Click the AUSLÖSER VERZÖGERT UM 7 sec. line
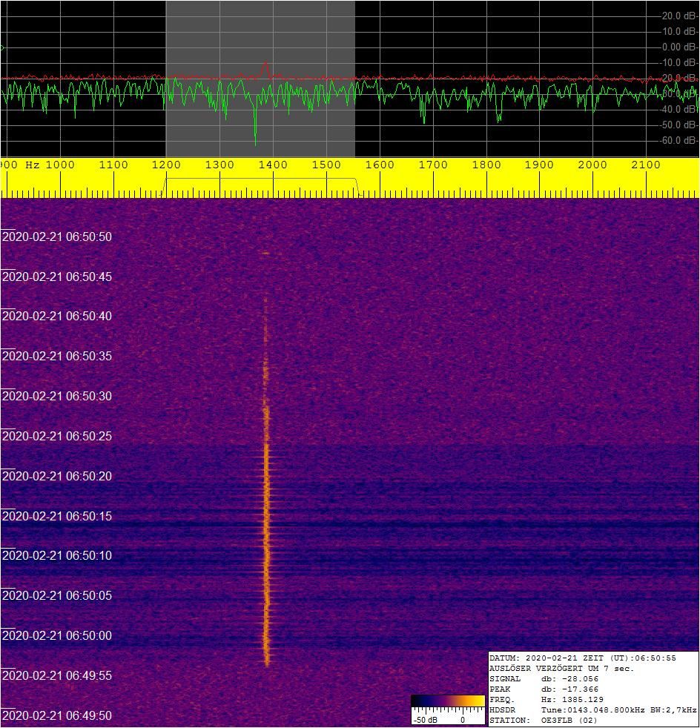Screen dimensions: 700x728 pos(561,669)
